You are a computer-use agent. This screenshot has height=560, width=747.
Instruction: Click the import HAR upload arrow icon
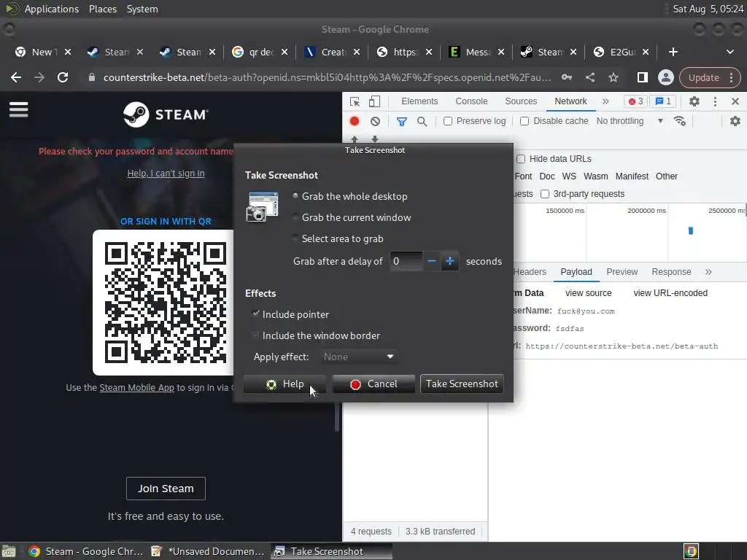(x=355, y=139)
